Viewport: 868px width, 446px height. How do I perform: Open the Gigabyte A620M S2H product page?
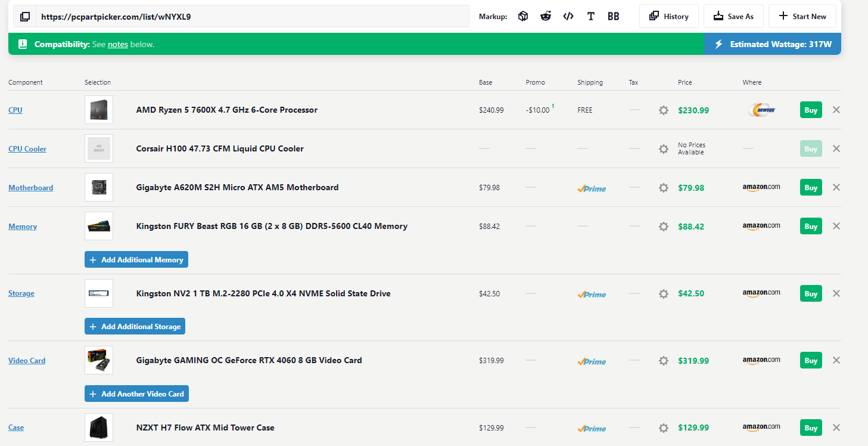[237, 187]
